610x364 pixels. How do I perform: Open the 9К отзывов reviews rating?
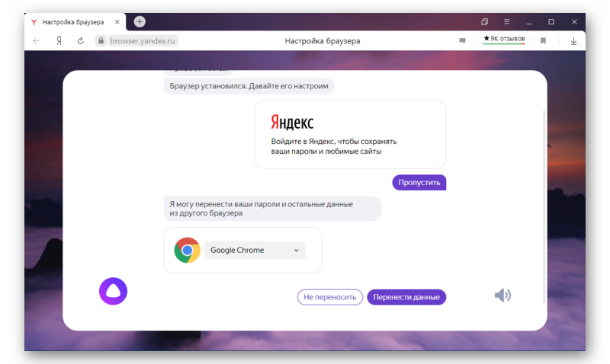(x=504, y=40)
